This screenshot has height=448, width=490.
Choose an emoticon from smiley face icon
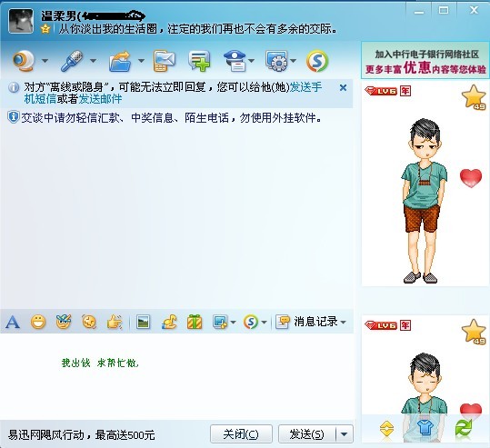point(38,322)
